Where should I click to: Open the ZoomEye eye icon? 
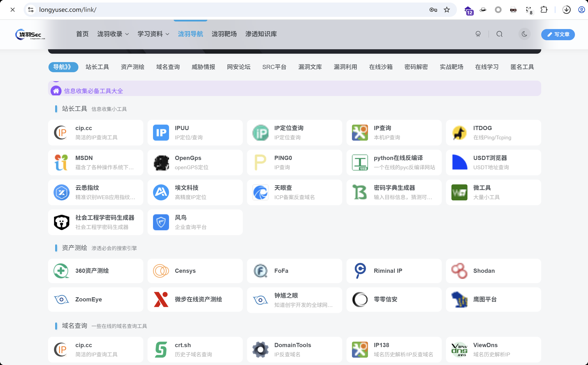pyautogui.click(x=61, y=300)
